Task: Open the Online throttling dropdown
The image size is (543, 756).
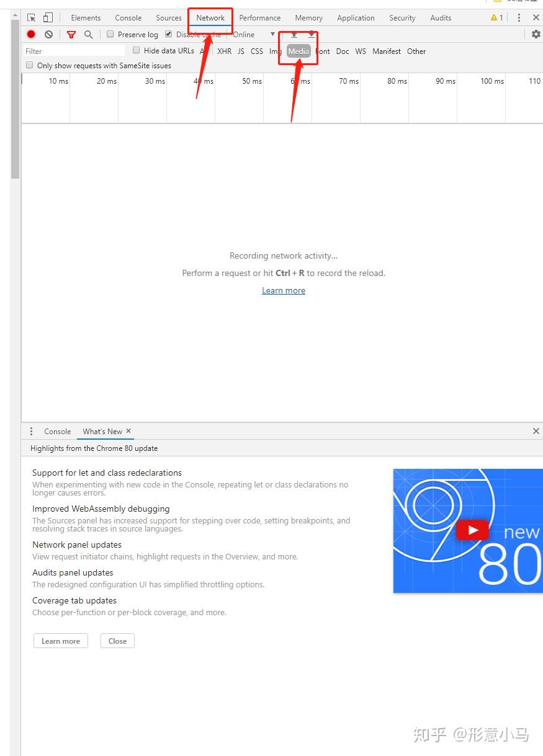Action: coord(254,35)
